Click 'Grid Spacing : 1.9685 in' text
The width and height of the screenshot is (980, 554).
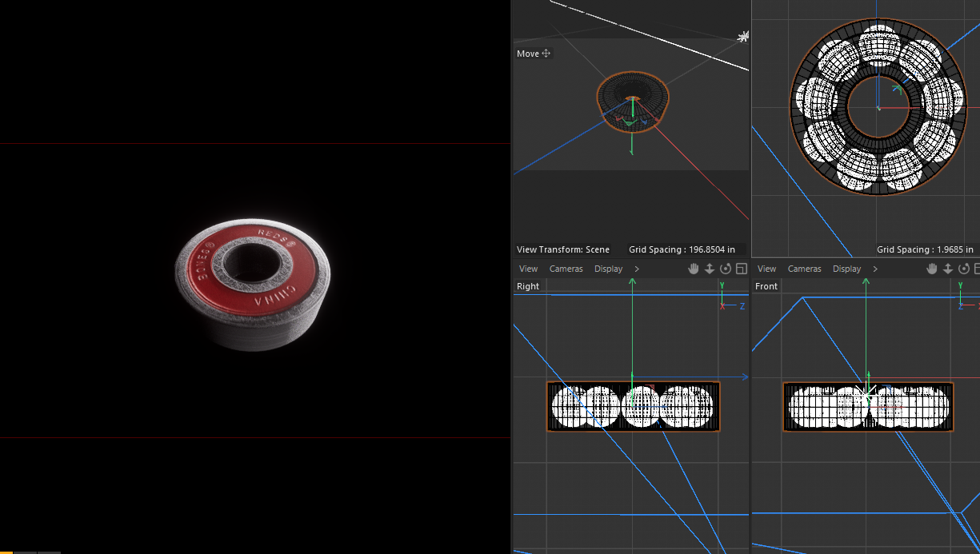click(925, 249)
